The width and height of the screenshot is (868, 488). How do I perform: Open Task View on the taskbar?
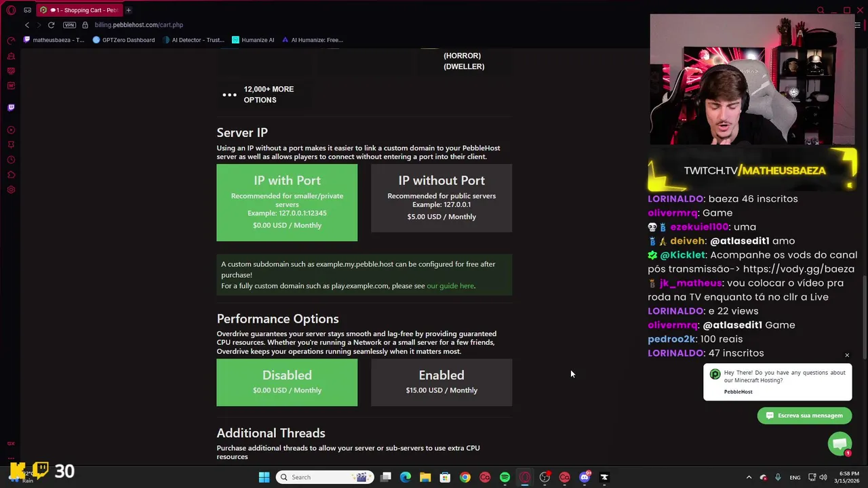coord(386,477)
